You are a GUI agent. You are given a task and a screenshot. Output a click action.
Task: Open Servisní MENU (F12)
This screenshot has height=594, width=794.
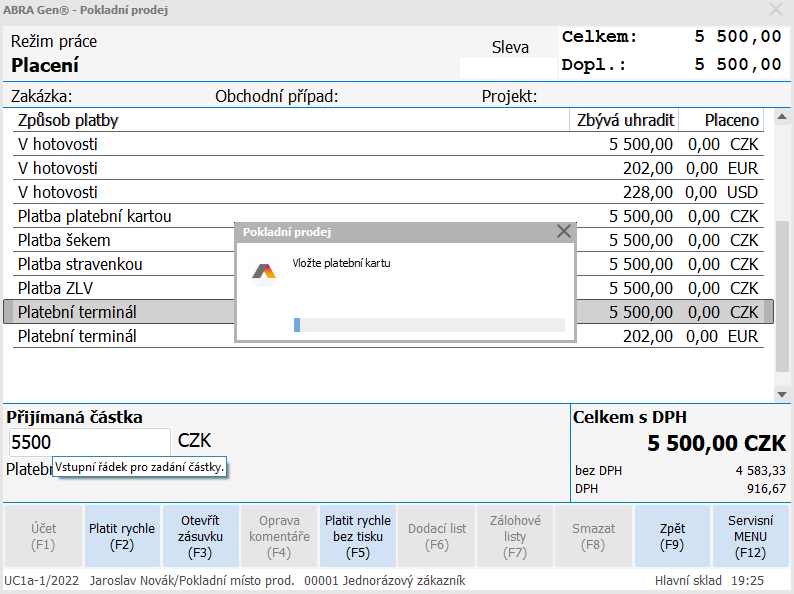click(x=751, y=536)
